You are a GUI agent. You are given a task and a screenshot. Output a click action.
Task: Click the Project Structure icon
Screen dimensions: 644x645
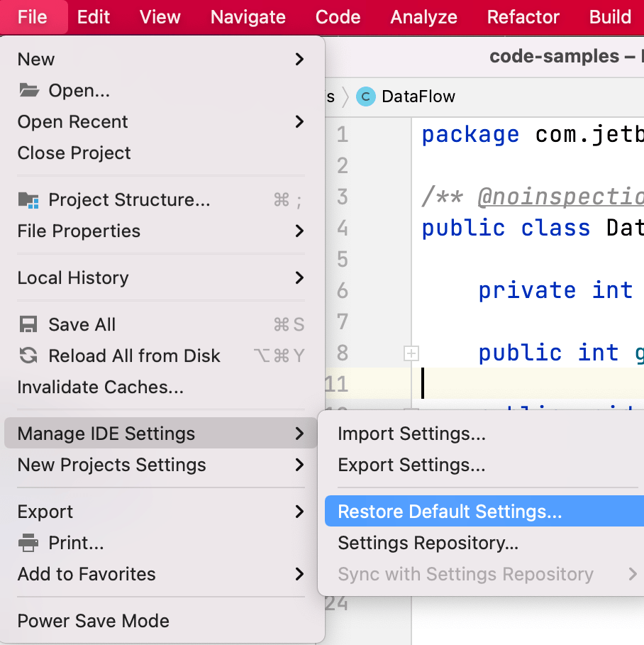(28, 201)
